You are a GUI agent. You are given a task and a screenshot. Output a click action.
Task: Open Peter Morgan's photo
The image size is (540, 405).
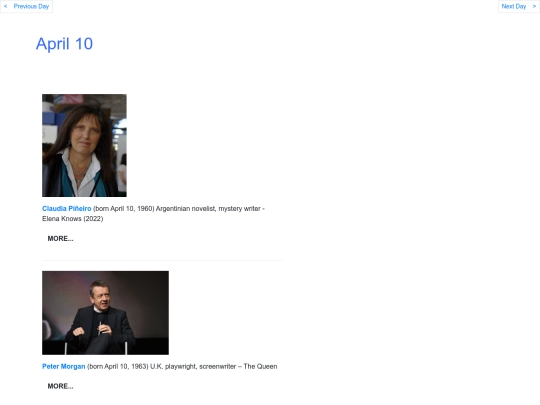pos(105,313)
